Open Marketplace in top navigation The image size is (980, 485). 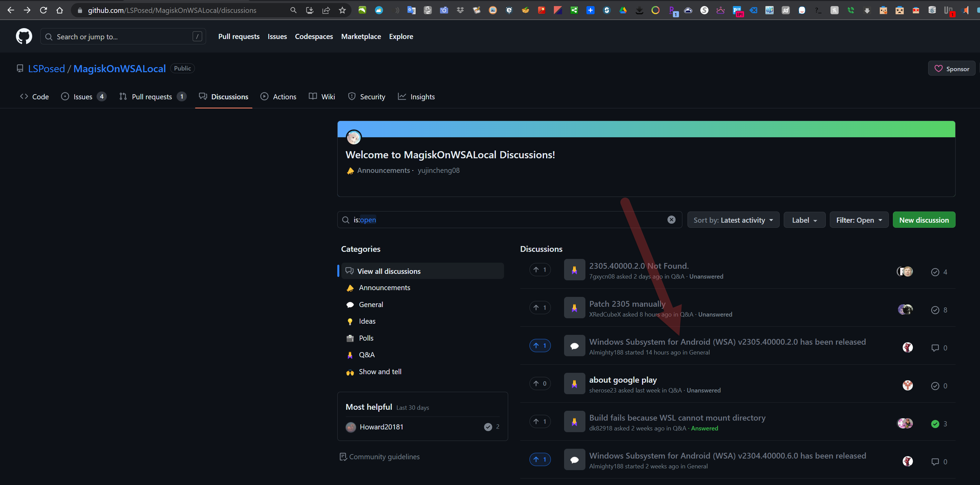(361, 37)
